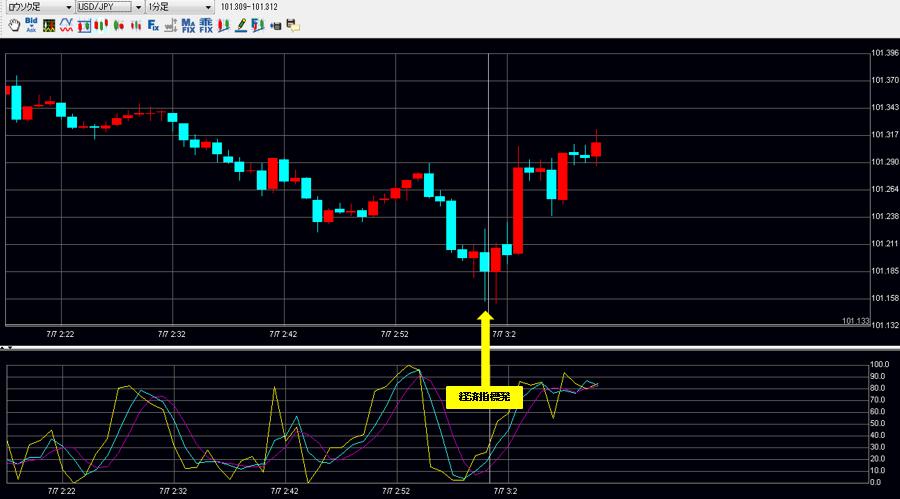Click the 20.0 oscillator scale label
The width and height of the screenshot is (900, 499).
pos(879,458)
